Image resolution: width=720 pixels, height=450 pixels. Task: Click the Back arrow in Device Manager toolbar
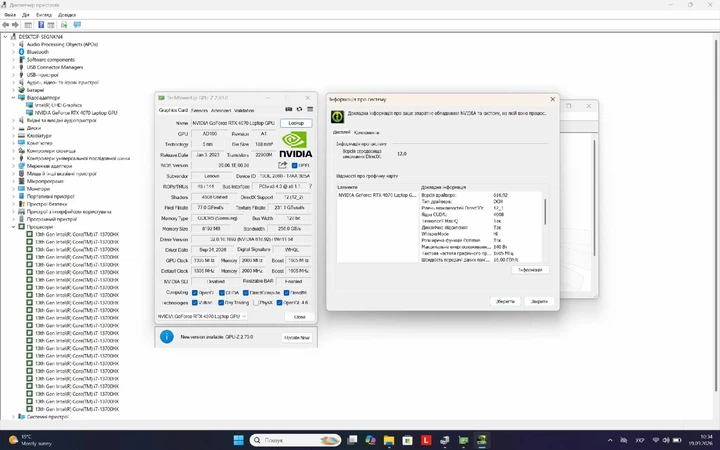tap(6, 25)
